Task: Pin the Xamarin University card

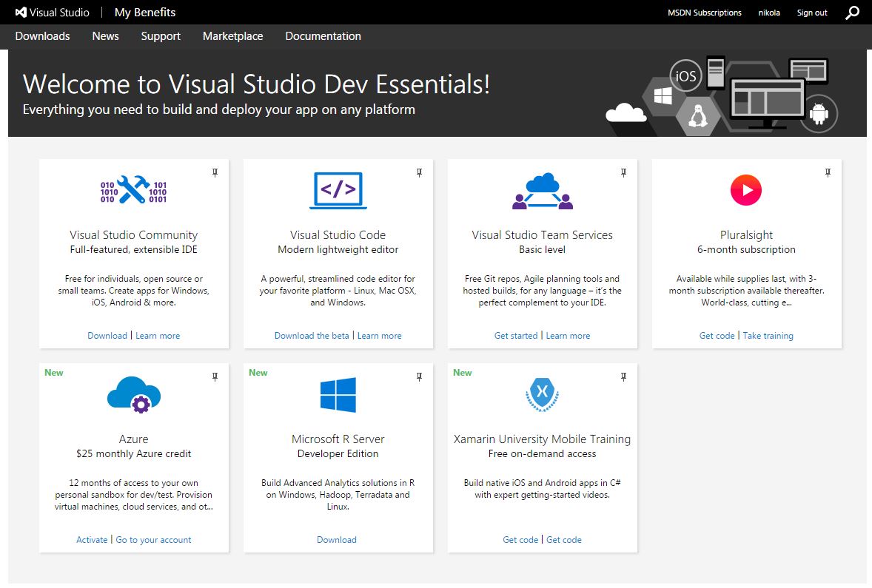Action: coord(623,376)
